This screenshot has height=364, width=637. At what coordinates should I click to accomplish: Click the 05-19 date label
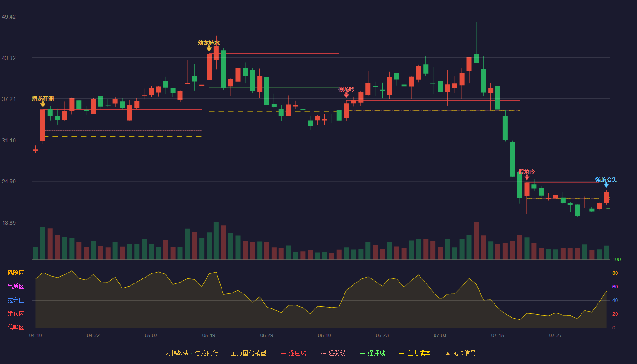(209, 335)
